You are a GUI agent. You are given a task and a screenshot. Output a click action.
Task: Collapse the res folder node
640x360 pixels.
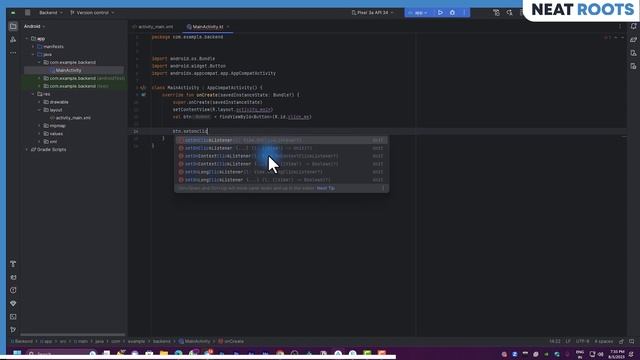33,94
